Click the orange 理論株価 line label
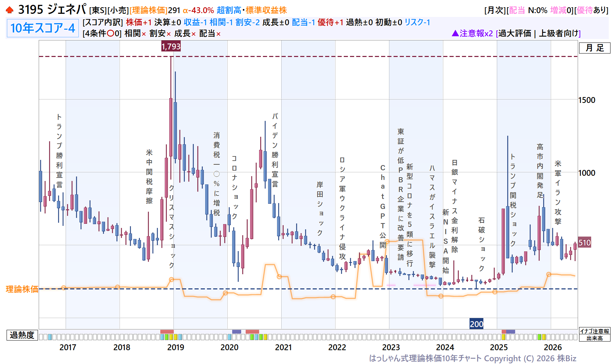This screenshot has height=364, width=615. tap(22, 289)
